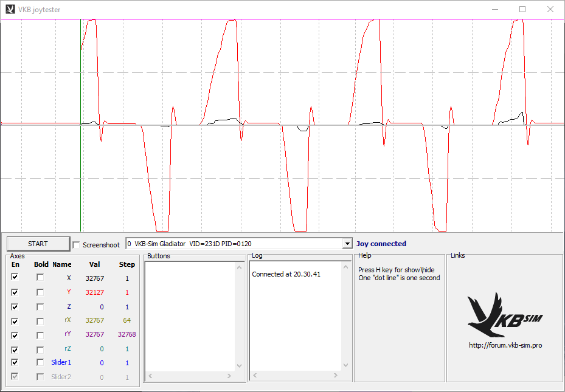
Task: Open the joystick device dropdown arrow
Action: [347, 244]
